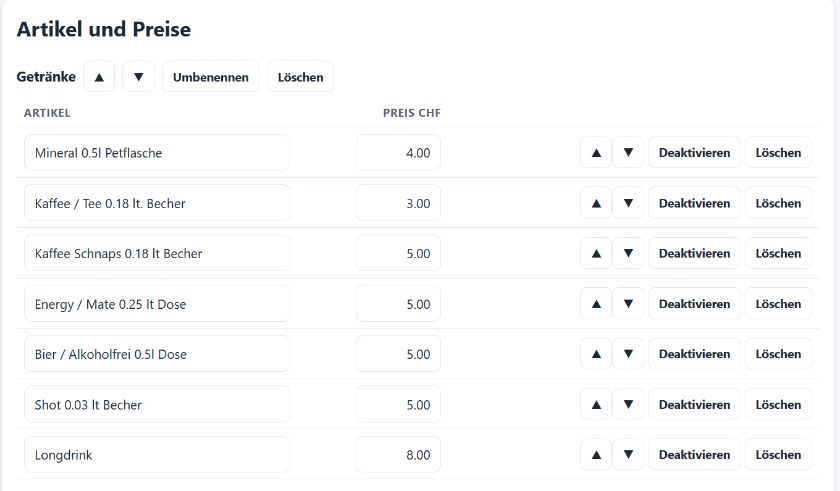Viewport: 840px width, 491px height.
Task: Move Bier / Alkoholfrei row down
Action: pyautogui.click(x=628, y=354)
